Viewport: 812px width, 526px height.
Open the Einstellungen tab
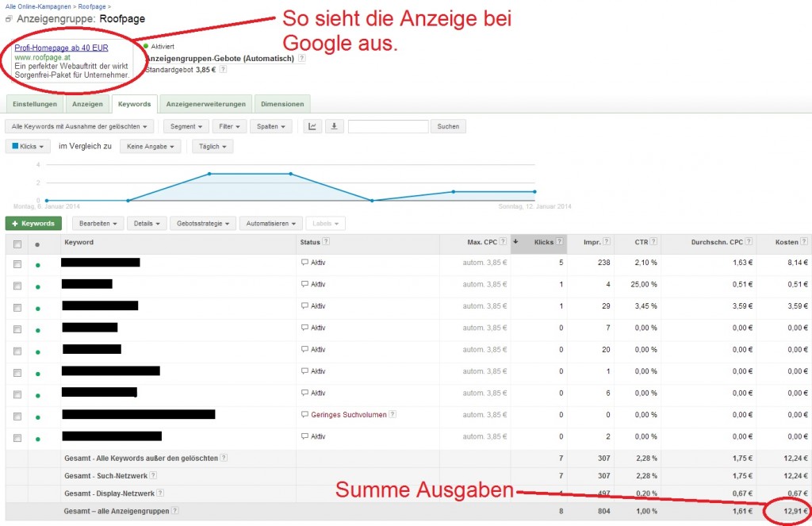(35, 104)
